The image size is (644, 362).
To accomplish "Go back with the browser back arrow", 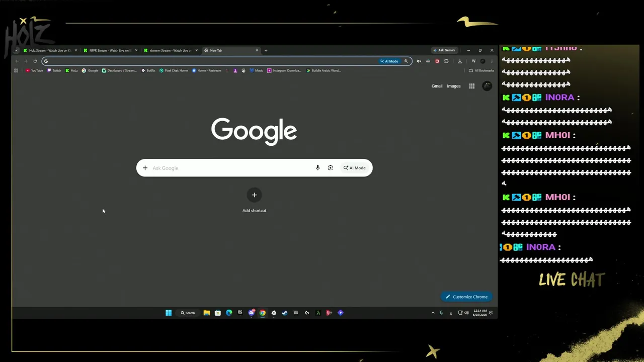I will pos(17,61).
